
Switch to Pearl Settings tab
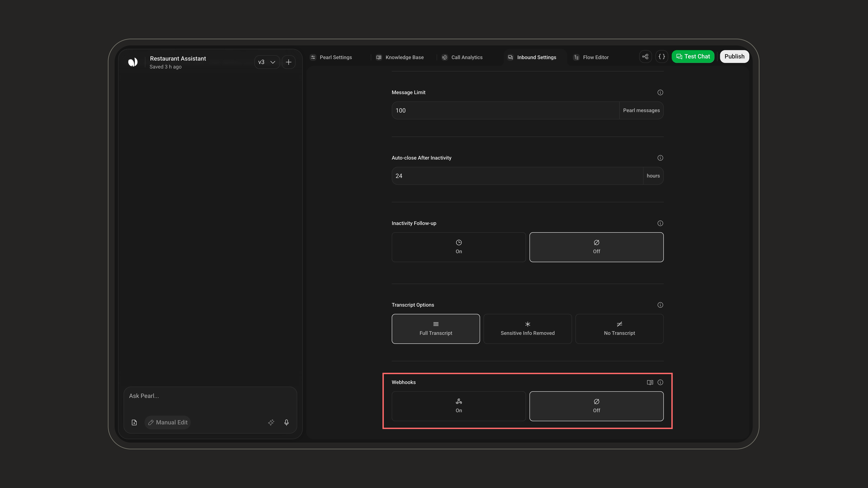pos(331,57)
